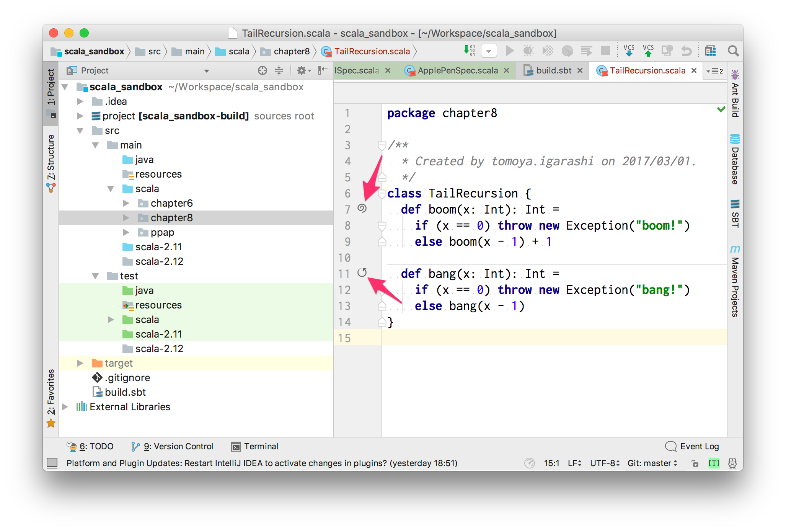786x532 pixels.
Task: Click the Make Project build icon
Action: [x=470, y=51]
